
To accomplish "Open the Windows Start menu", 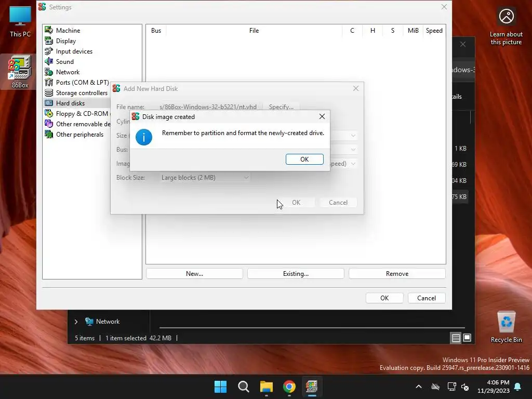I will coord(220,387).
